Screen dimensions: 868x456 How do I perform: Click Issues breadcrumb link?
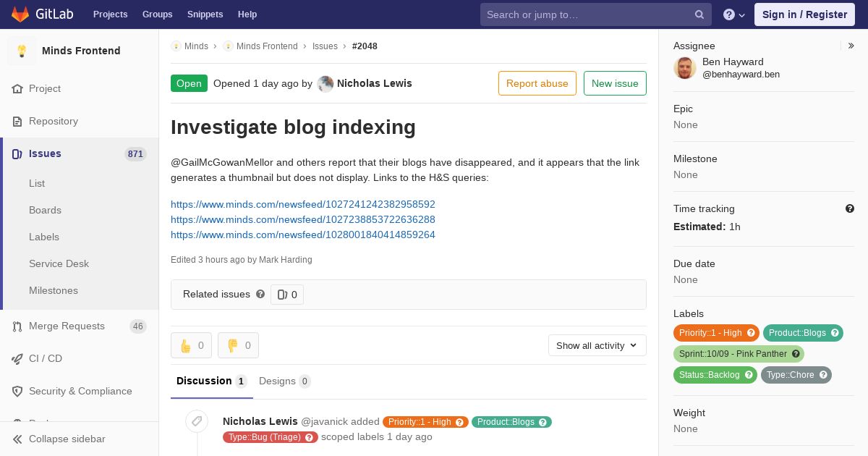[x=325, y=46]
